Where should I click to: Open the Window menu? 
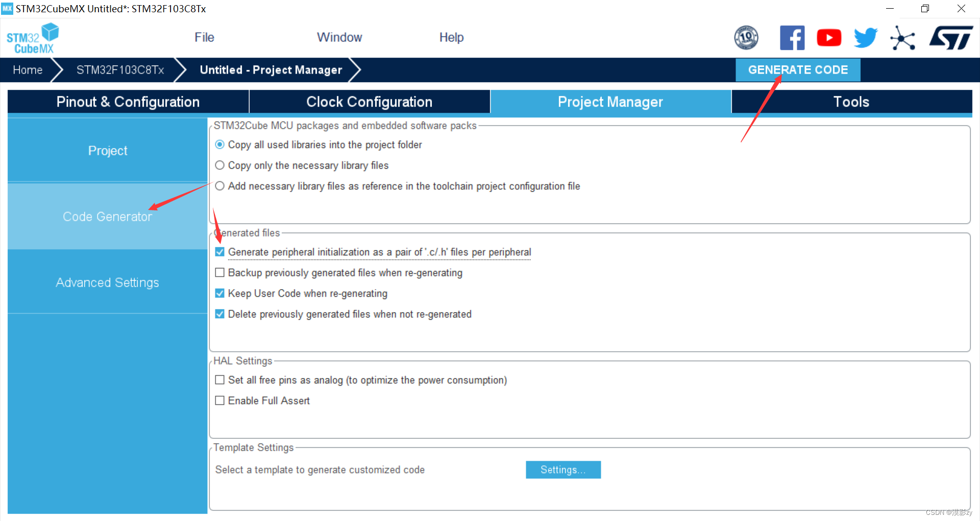click(x=339, y=37)
